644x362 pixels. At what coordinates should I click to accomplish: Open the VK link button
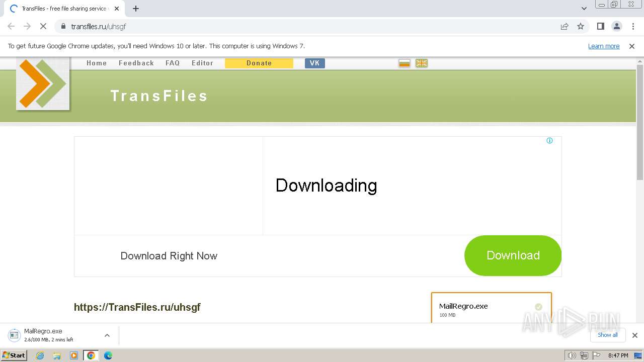[x=315, y=63]
